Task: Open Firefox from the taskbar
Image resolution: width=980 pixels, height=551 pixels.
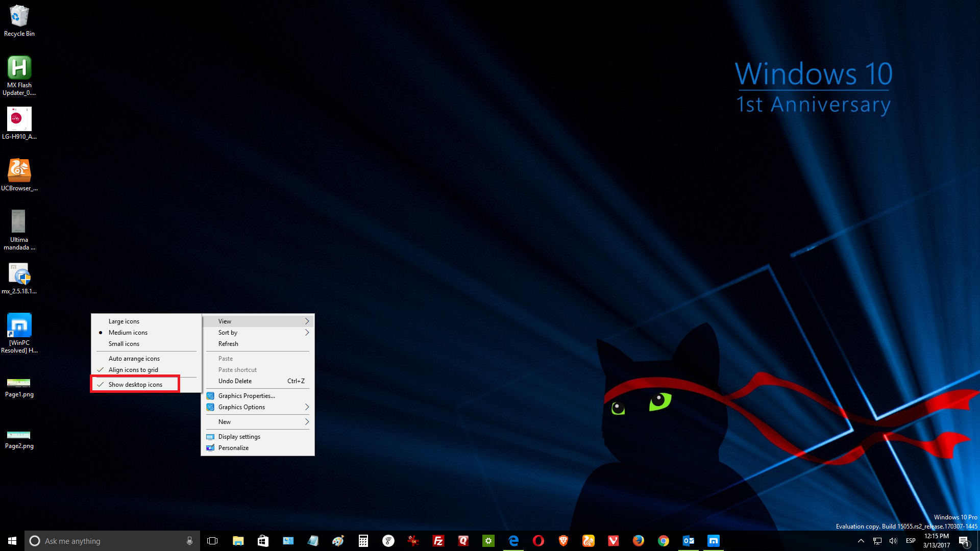Action: tap(638, 541)
